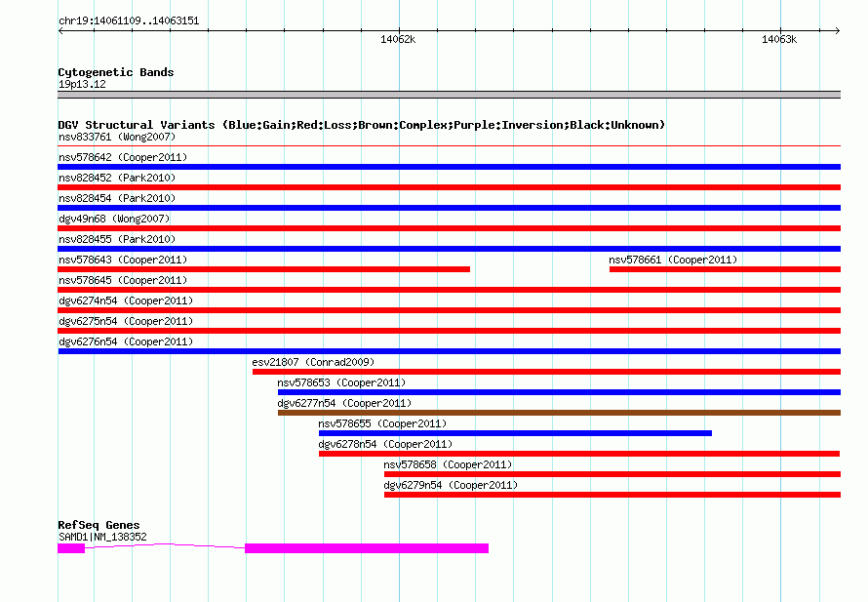Select the blue nsv828454 gain bar
The image size is (868, 602).
tap(449, 208)
